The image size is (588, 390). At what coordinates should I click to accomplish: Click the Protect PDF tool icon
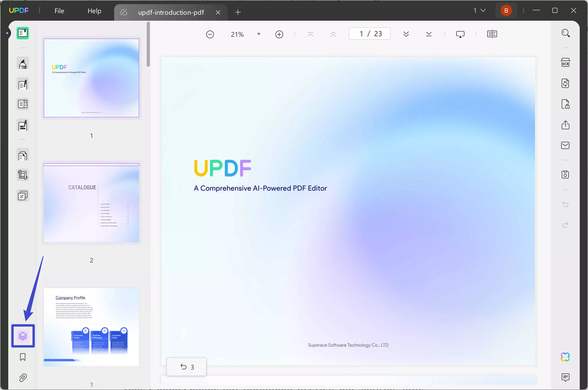565,104
